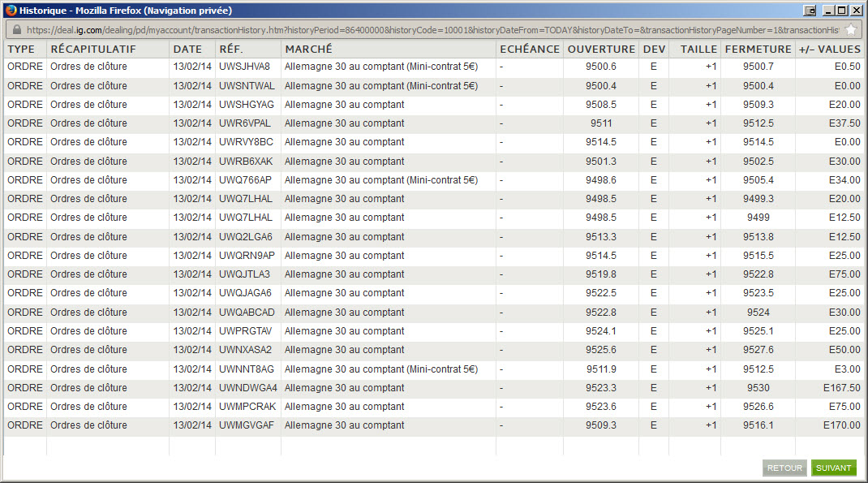Select reference UWMPCRAK
The height and width of the screenshot is (483, 868).
click(247, 407)
